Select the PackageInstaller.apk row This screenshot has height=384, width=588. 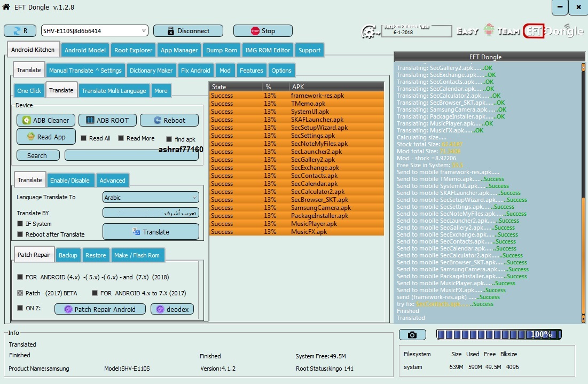click(x=296, y=216)
